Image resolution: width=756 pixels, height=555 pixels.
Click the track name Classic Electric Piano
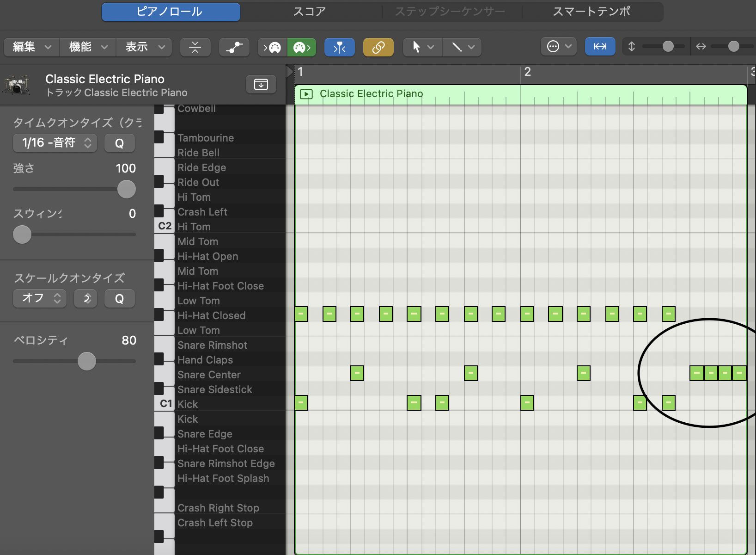pyautogui.click(x=105, y=79)
